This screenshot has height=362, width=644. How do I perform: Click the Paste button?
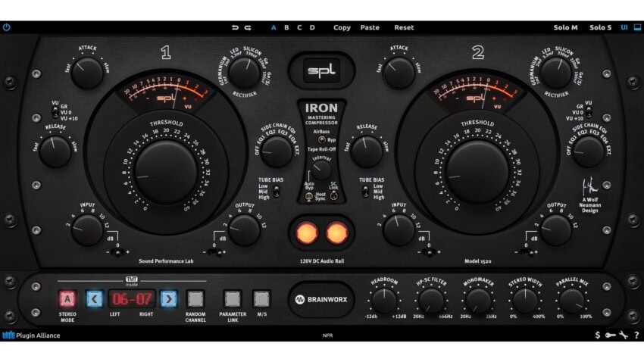click(370, 27)
